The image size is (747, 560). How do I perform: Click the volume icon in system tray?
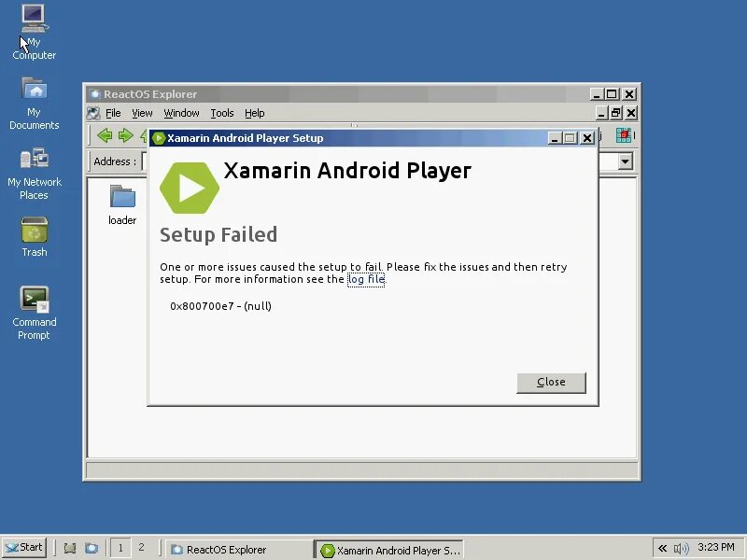pos(682,549)
